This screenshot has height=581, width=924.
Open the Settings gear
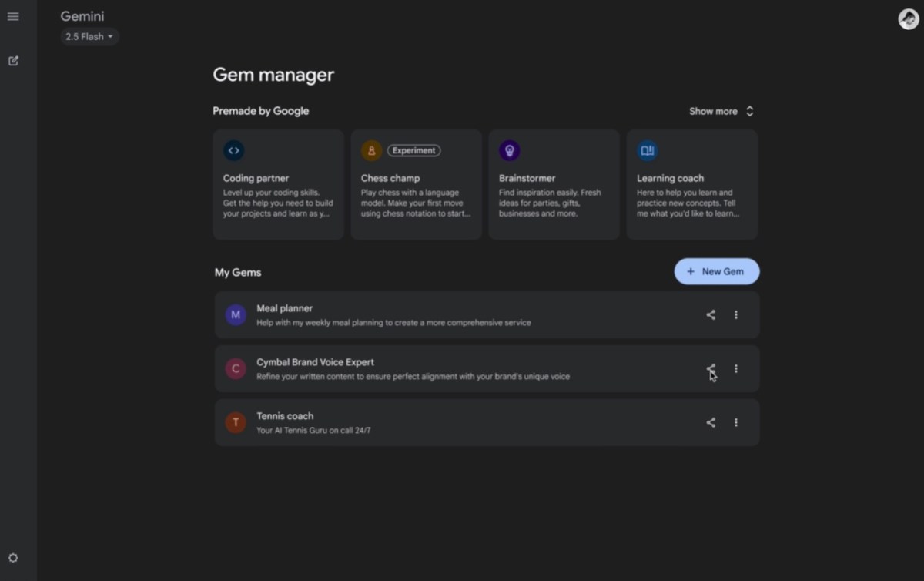tap(13, 557)
